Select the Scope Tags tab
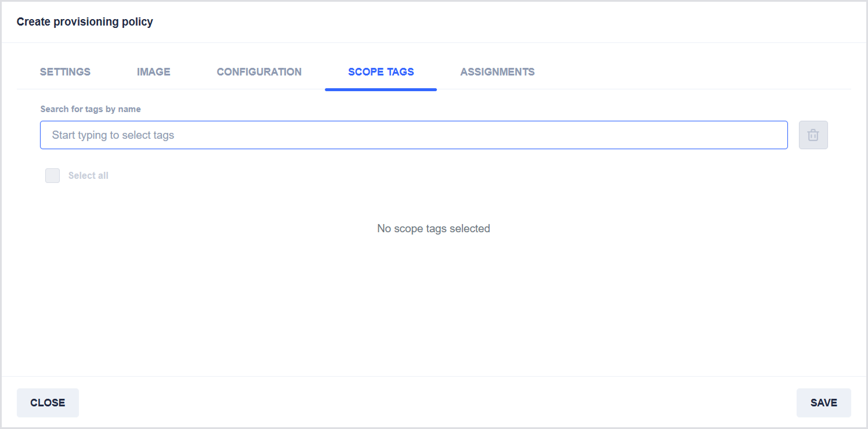The image size is (868, 429). (381, 72)
